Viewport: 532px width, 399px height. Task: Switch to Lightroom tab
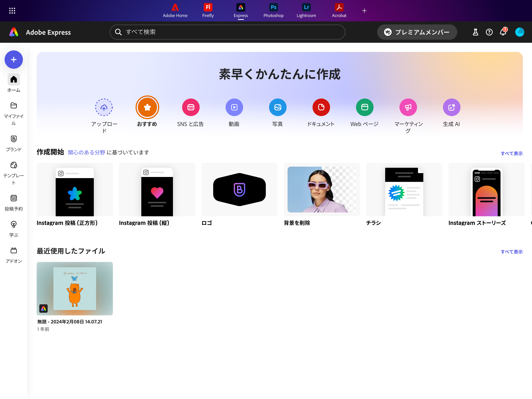pyautogui.click(x=306, y=10)
